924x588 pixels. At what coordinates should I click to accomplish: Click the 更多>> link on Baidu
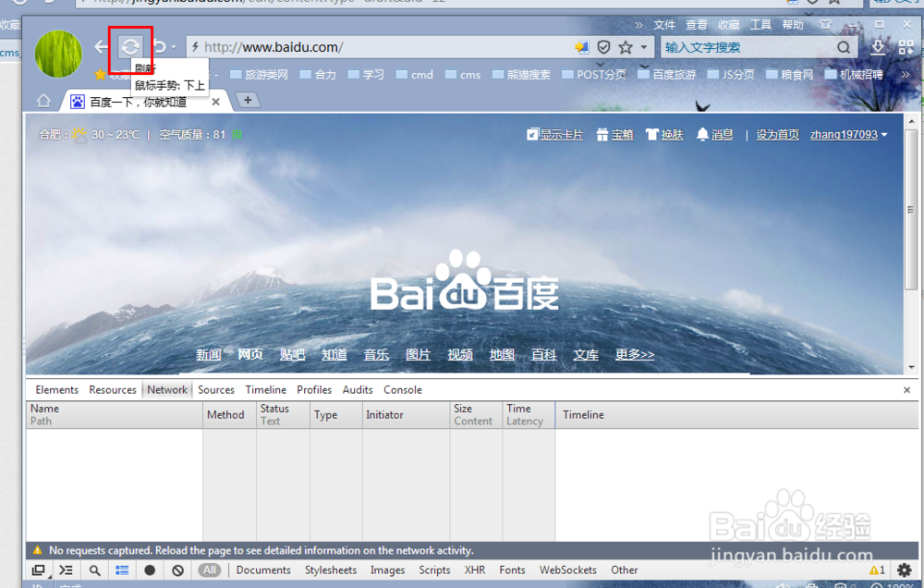coord(635,354)
